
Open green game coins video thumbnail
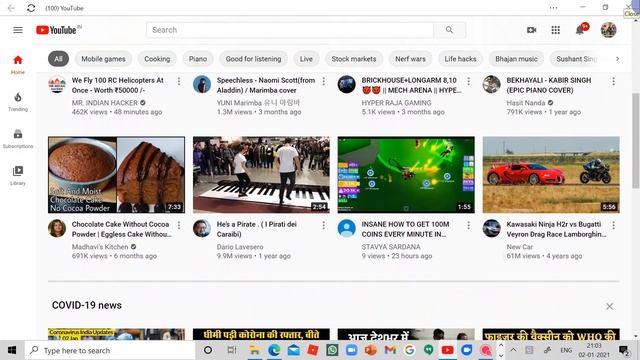tap(406, 175)
